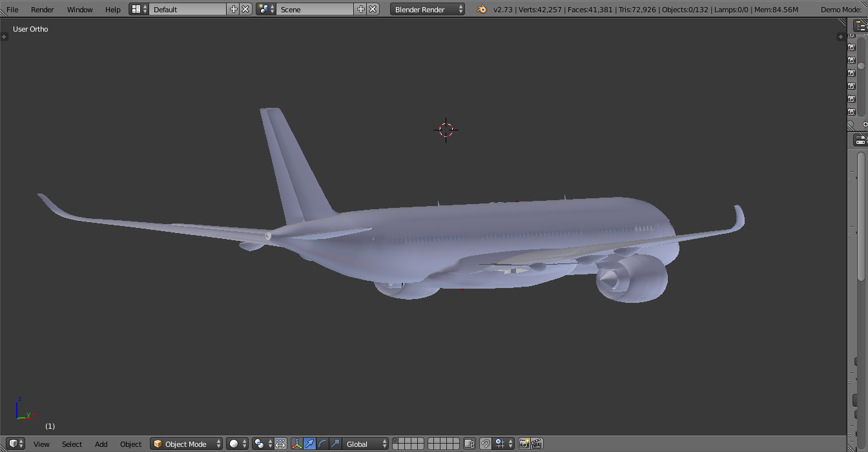The height and width of the screenshot is (452, 868).
Task: Open the Object Mode dropdown
Action: 187,444
